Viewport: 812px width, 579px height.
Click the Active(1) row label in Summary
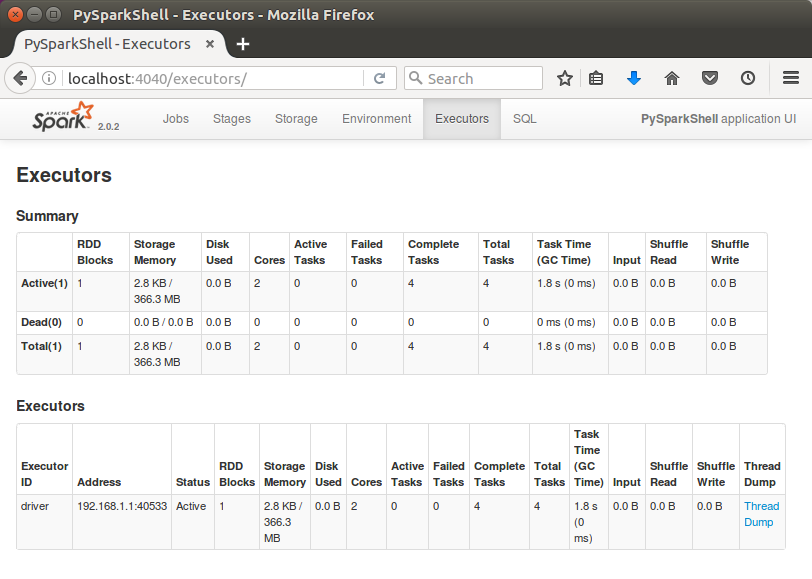tap(45, 283)
